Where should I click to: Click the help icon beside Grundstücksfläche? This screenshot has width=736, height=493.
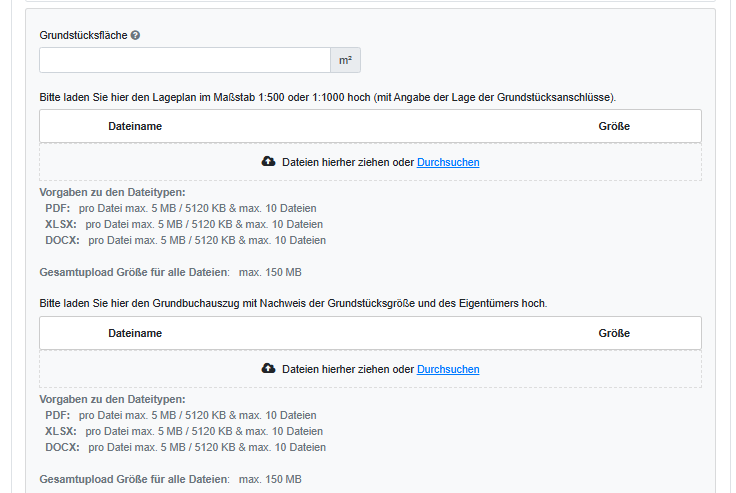[135, 35]
